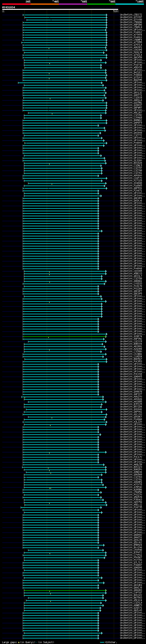The height and width of the screenshot is (644, 146).
Task: Open hit UniRef100_C5DQ96
Action: tap(131, 22)
